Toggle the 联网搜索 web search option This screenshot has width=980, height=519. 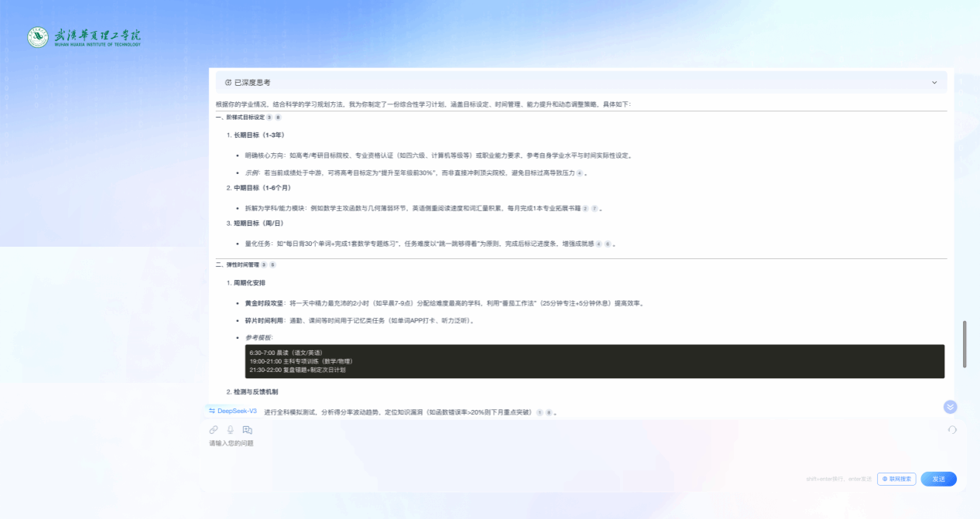pos(896,479)
